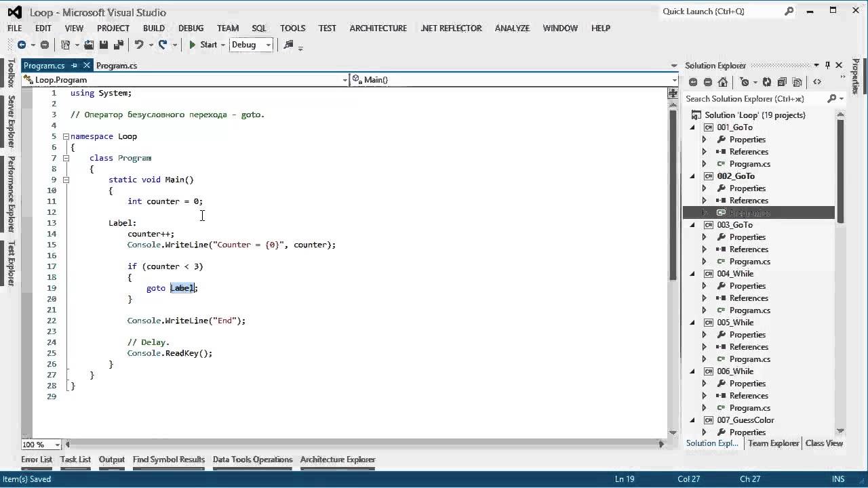Switch to Team Explorer panel tab
The height and width of the screenshot is (488, 868).
tap(773, 443)
